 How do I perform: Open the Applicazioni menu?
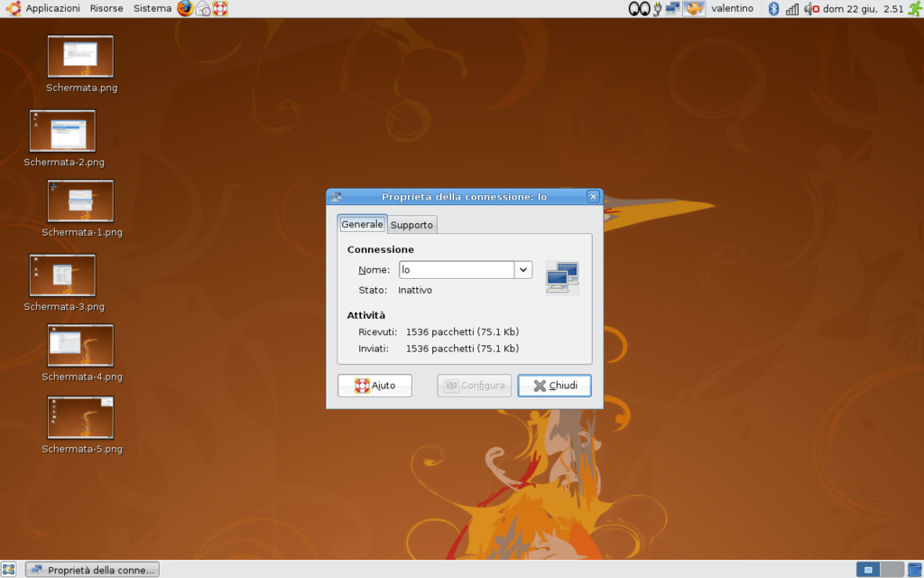[x=51, y=9]
